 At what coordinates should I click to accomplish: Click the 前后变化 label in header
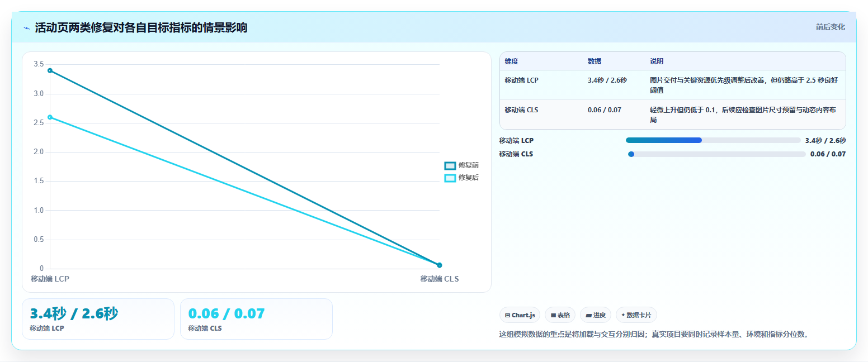pyautogui.click(x=830, y=27)
